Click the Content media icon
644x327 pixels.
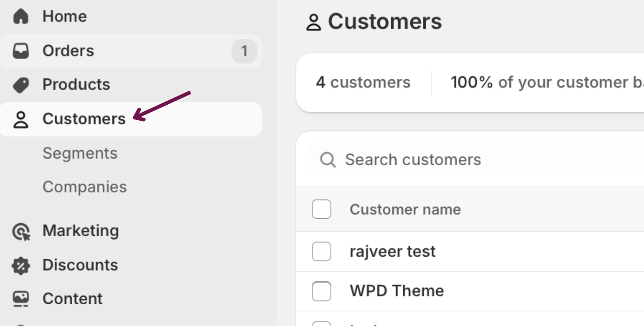(x=21, y=299)
